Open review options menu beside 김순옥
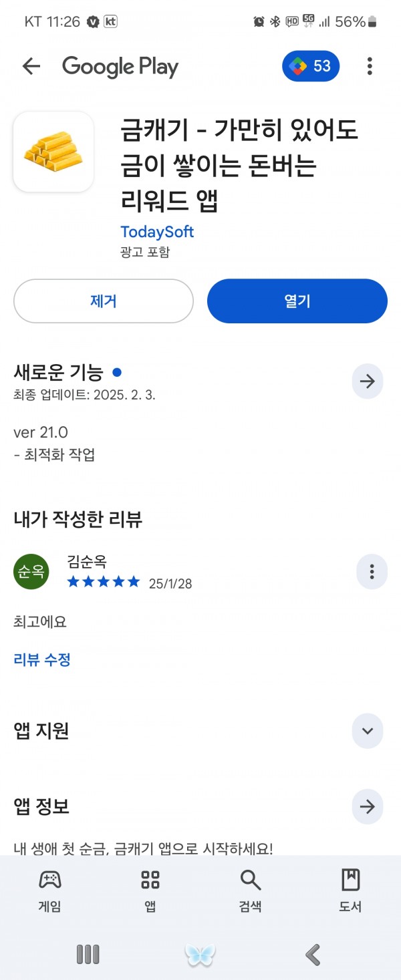Viewport: 401px width, 980px height. coord(372,572)
